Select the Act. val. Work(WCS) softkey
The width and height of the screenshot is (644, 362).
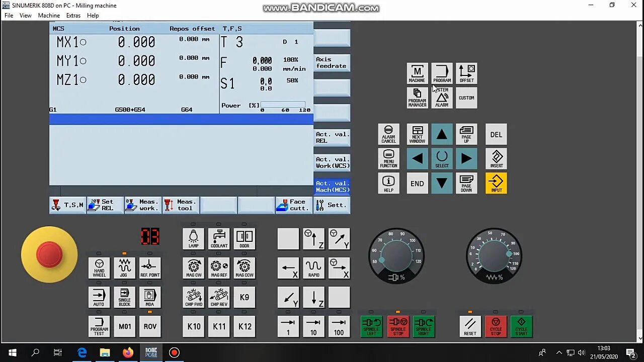click(x=332, y=162)
